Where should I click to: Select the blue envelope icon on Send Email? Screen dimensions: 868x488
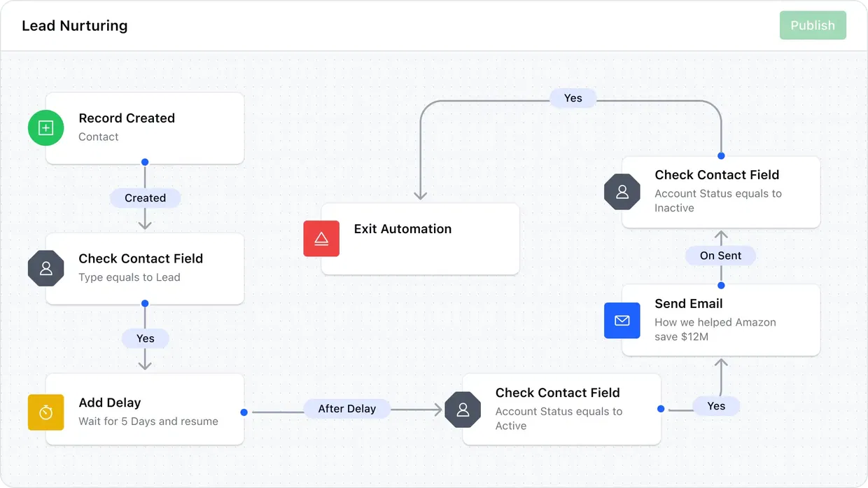coord(622,320)
